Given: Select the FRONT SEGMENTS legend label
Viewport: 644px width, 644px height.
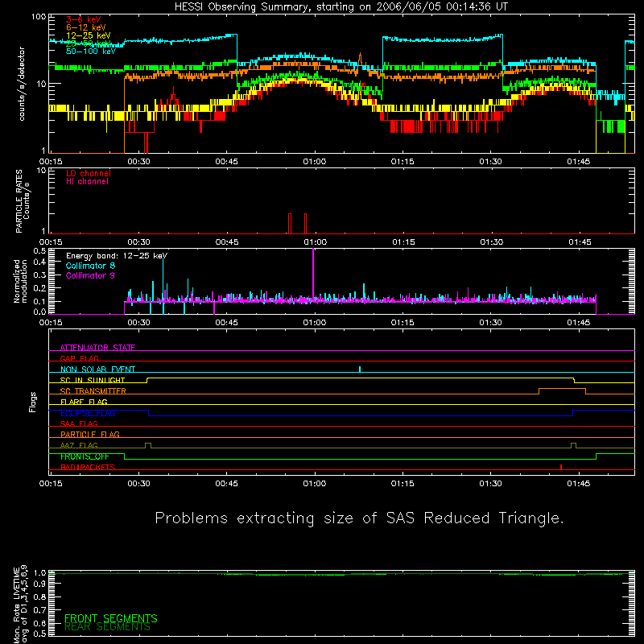Looking at the screenshot, I should click(111, 618).
